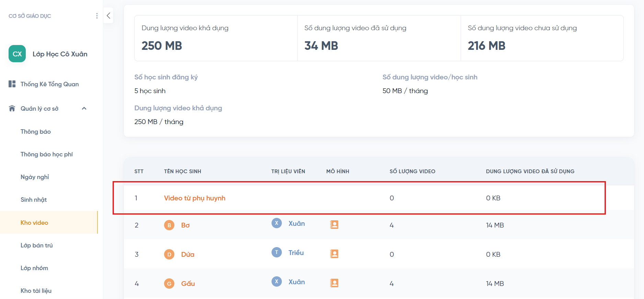Open student Dứa's video page
This screenshot has height=299, width=644.
point(188,254)
